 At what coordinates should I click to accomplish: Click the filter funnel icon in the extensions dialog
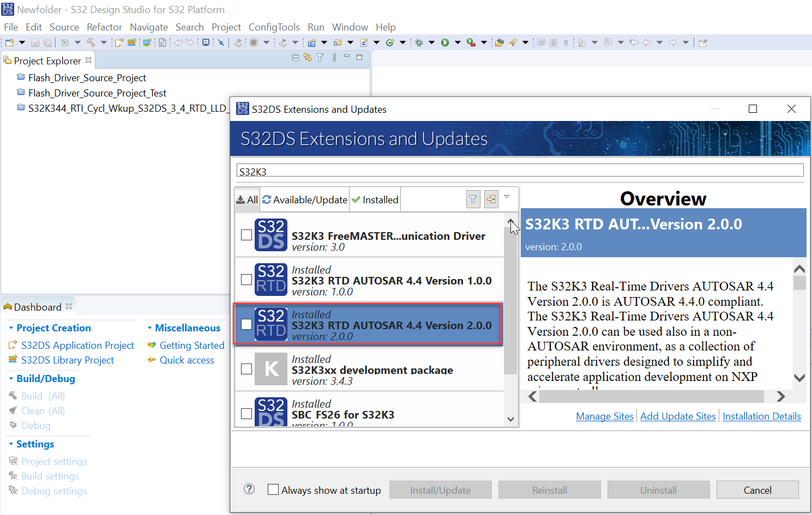[x=473, y=199]
